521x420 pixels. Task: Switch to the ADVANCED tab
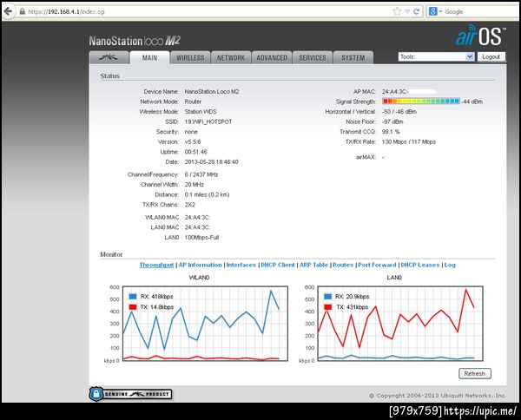point(272,57)
